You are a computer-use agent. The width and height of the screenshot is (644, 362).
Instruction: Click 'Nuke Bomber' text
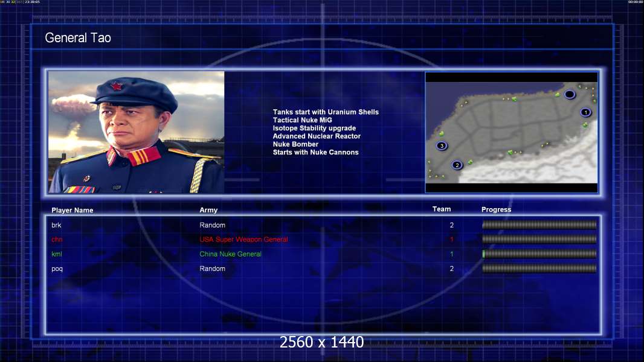pyautogui.click(x=295, y=144)
